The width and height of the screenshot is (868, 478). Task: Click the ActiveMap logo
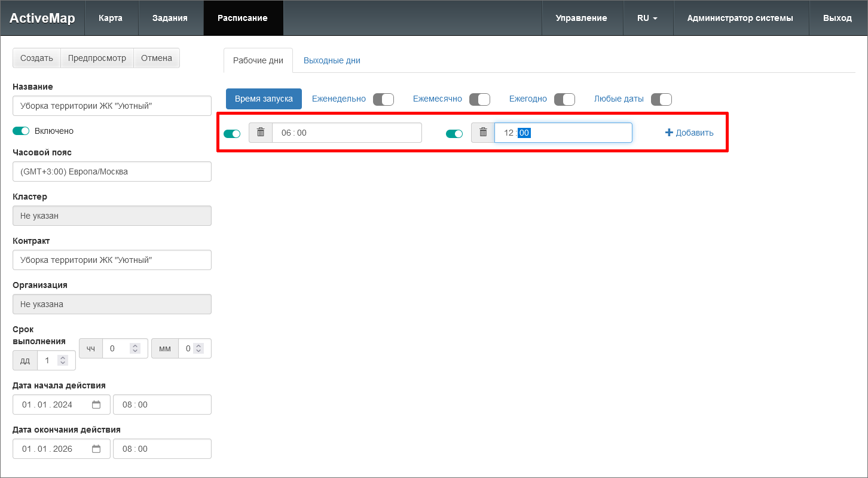point(42,18)
